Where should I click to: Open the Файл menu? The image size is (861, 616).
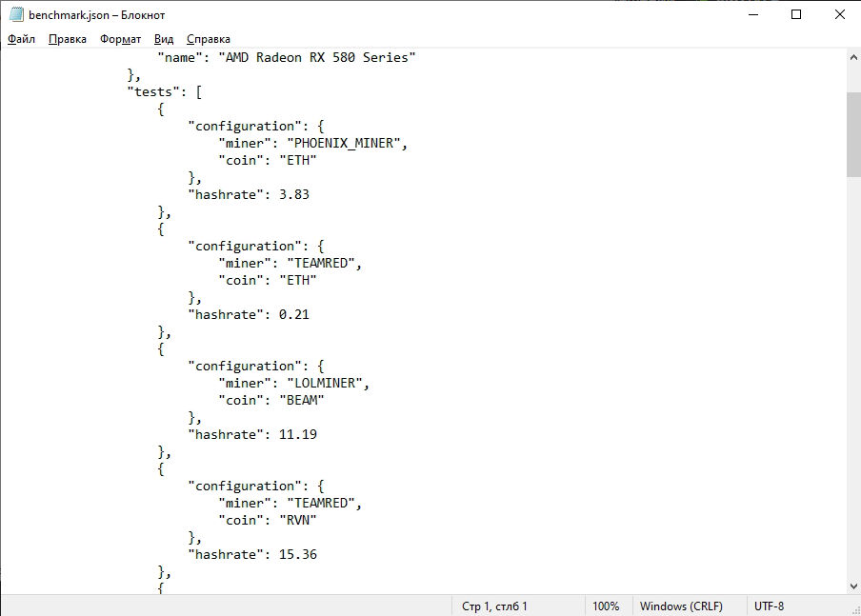coord(21,39)
